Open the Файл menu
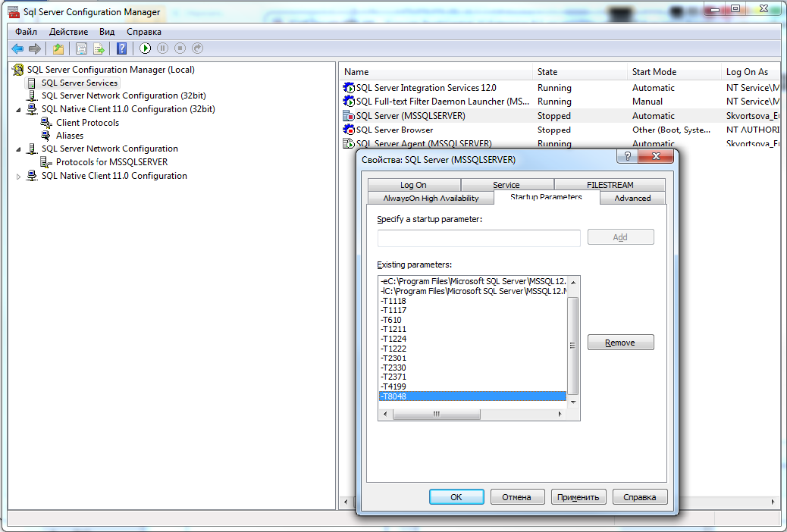 [x=26, y=32]
